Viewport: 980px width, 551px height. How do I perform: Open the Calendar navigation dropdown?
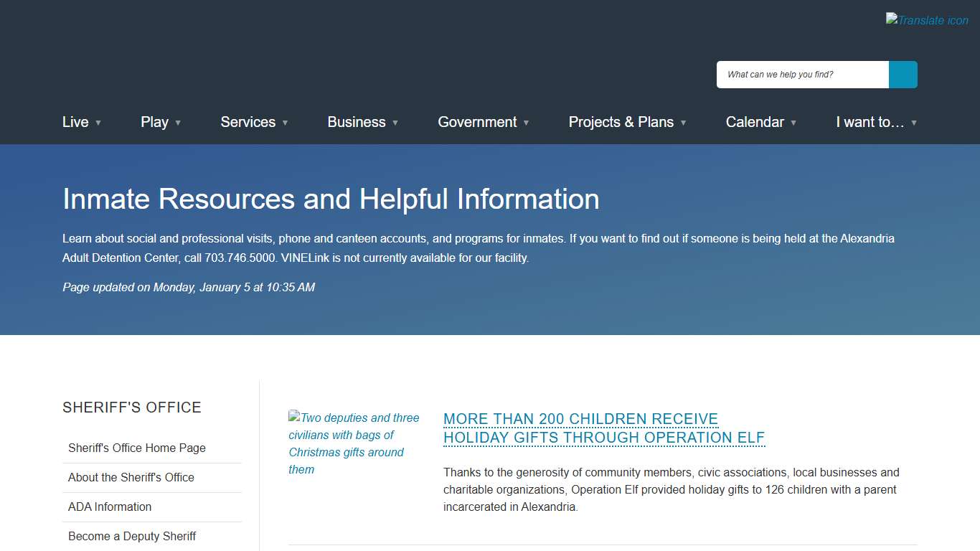click(x=794, y=123)
